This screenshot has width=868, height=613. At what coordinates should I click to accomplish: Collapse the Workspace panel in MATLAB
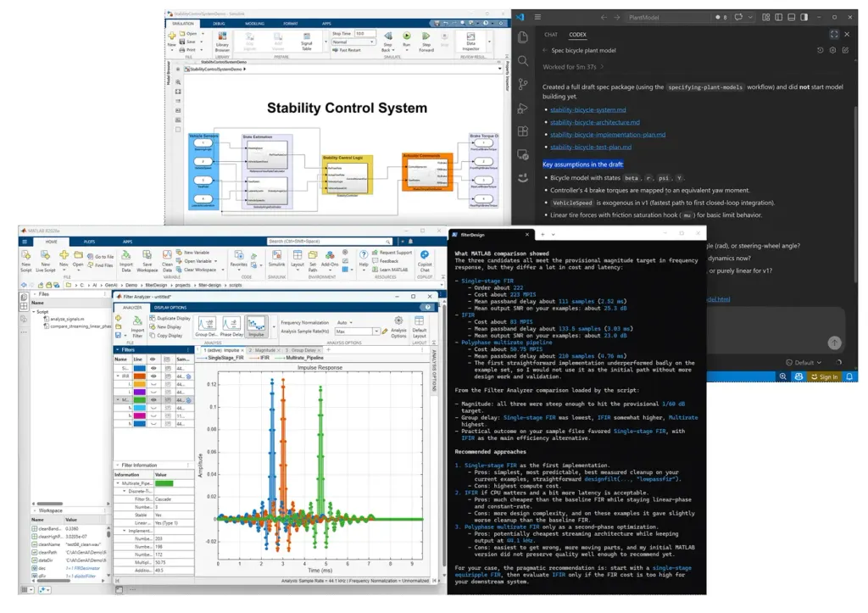(x=36, y=510)
